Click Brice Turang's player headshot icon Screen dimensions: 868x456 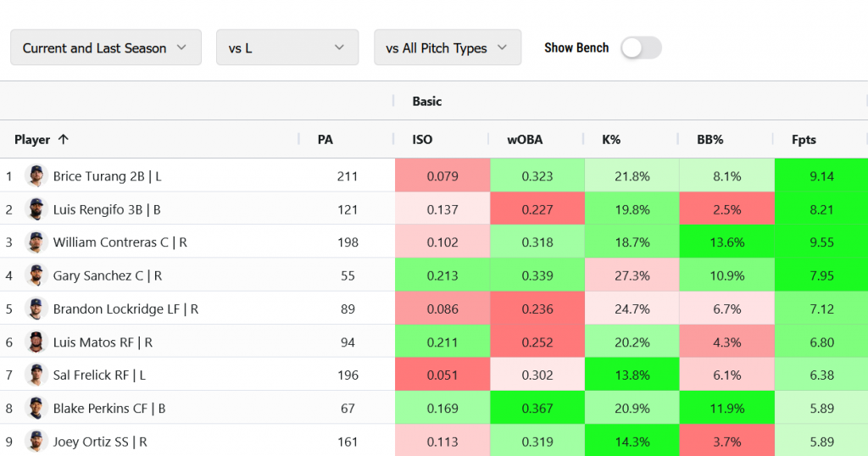(36, 176)
